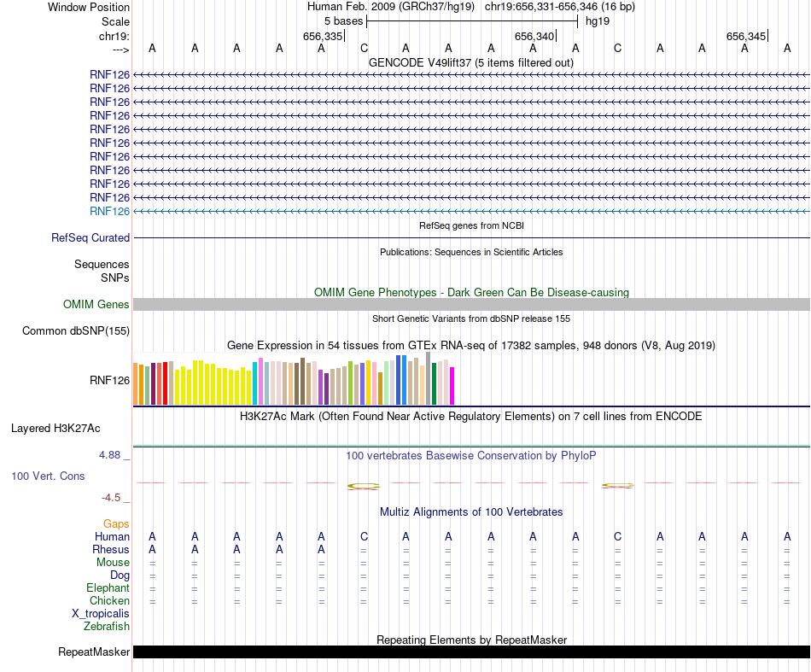Screen dimensions: 811x672
Task: Click the SNPs track label
Action: pos(115,278)
